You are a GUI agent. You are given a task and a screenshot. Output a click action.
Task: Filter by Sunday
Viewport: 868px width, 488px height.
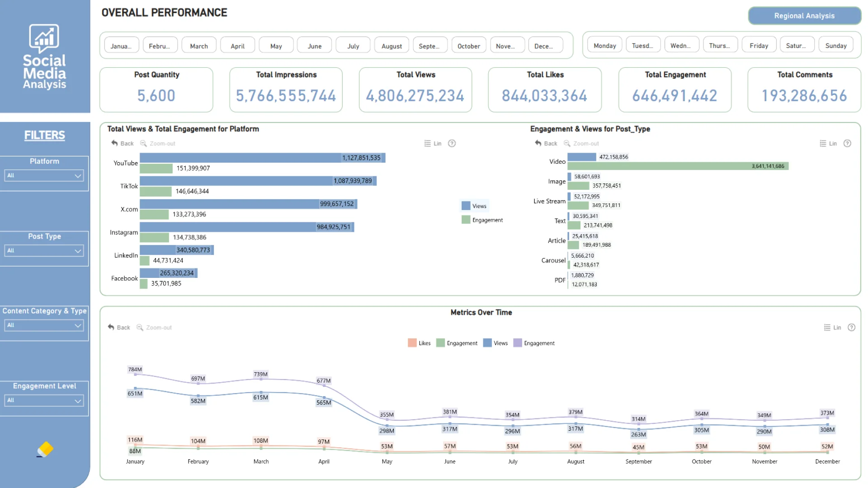pyautogui.click(x=836, y=45)
